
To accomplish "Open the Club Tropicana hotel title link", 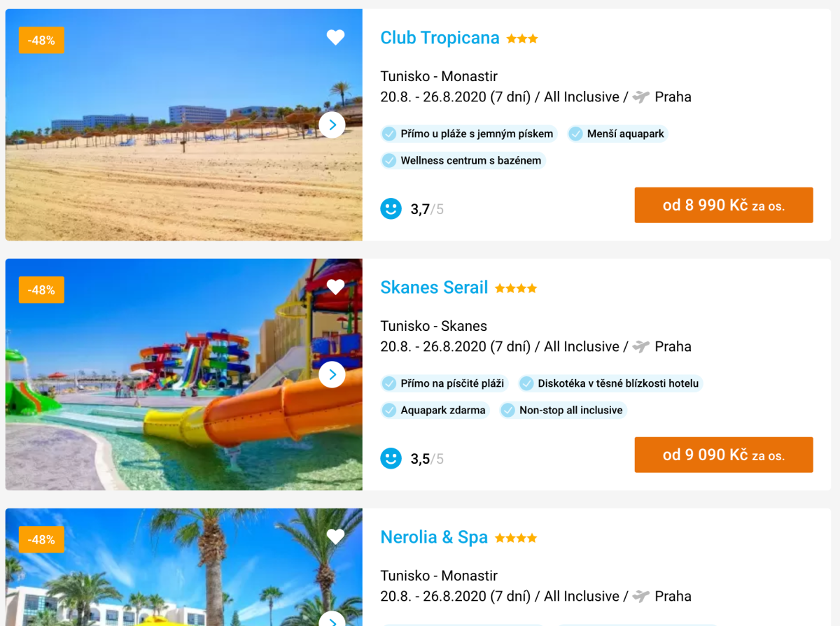I will pyautogui.click(x=440, y=38).
